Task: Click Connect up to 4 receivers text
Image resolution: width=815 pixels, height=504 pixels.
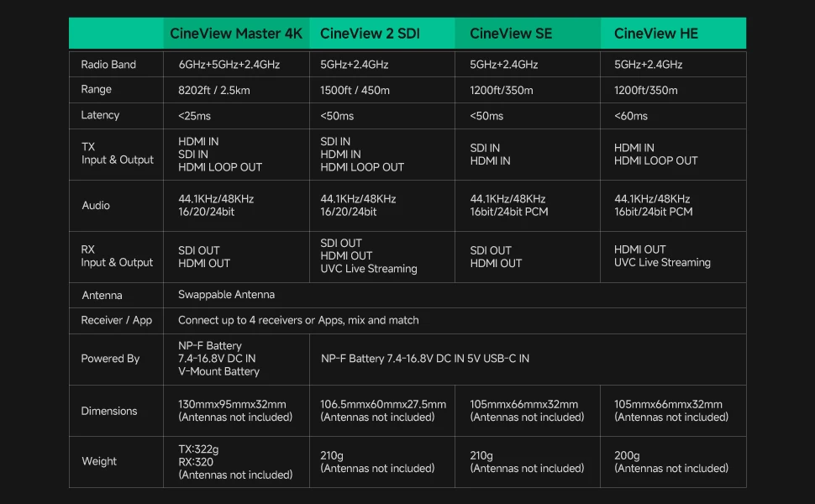Action: click(x=298, y=320)
